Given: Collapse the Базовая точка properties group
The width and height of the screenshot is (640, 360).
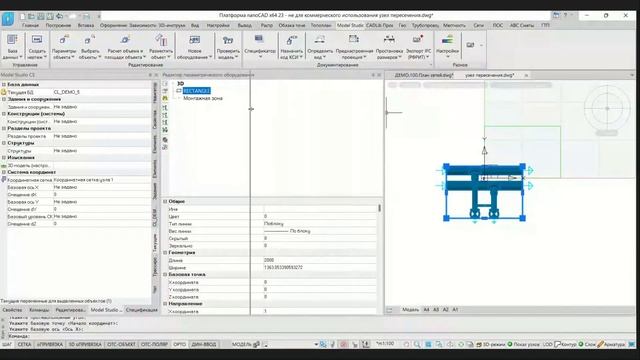Looking at the screenshot, I should [x=165, y=274].
